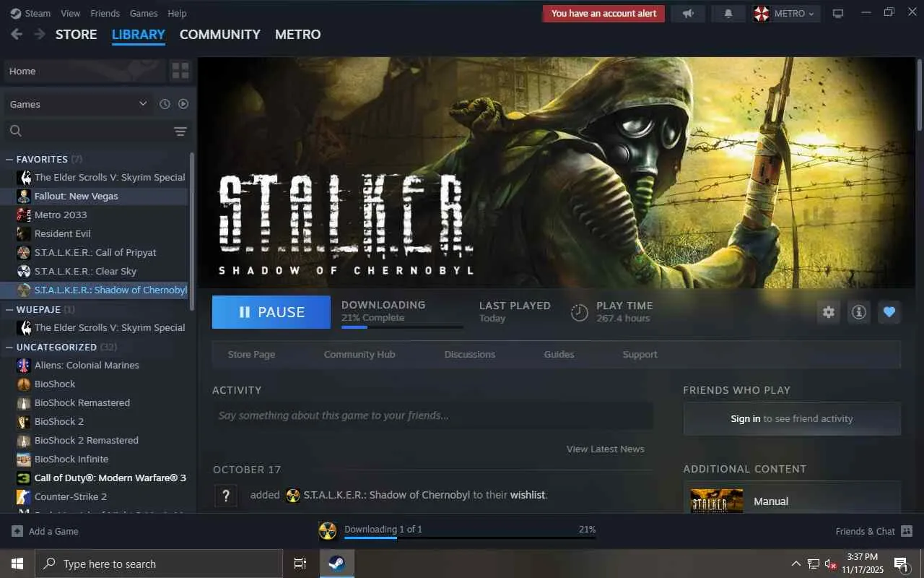Image resolution: width=924 pixels, height=578 pixels.
Task: Click the Steam taskbar icon
Action: click(337, 564)
